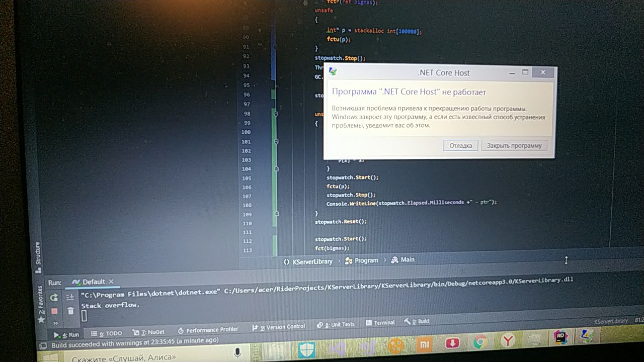This screenshot has height=362, width=644.
Task: Click the Закрыть программу button
Action: pos(514,145)
